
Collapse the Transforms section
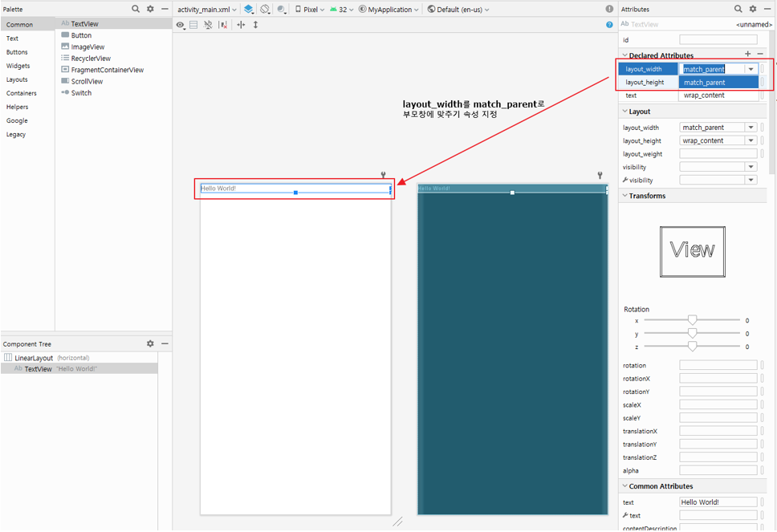(x=624, y=196)
